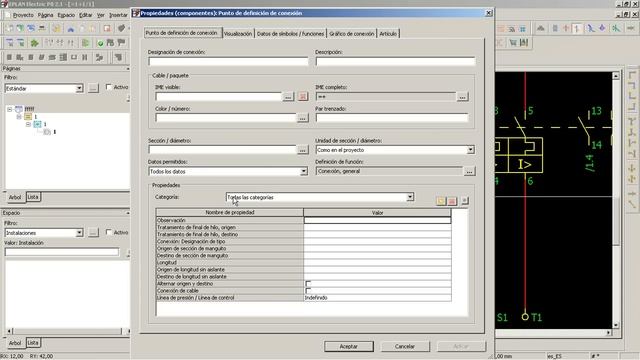640x360 pixels.
Task: Click the Aceptar button
Action: pyautogui.click(x=349, y=347)
